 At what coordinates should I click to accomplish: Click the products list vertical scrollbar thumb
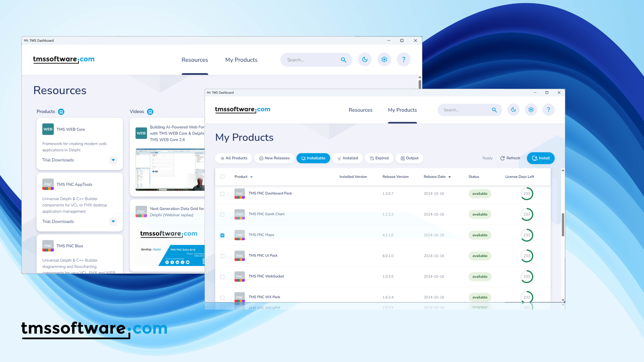point(563,225)
